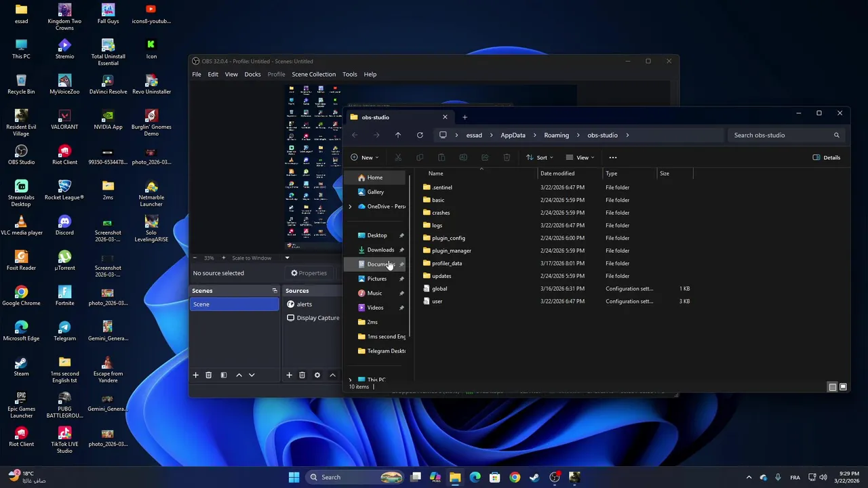
Task: Click essad in the address breadcrumb
Action: (x=474, y=135)
